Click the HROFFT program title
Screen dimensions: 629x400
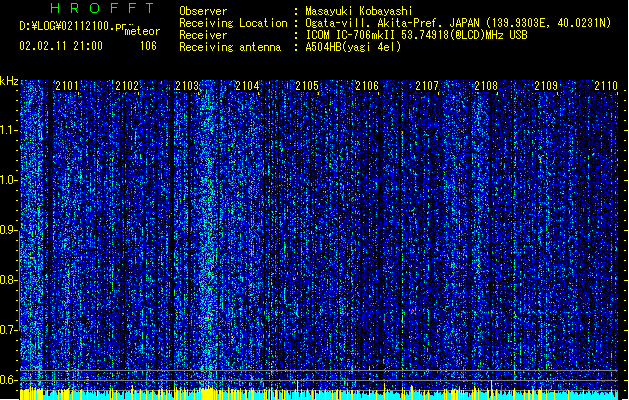tap(102, 8)
